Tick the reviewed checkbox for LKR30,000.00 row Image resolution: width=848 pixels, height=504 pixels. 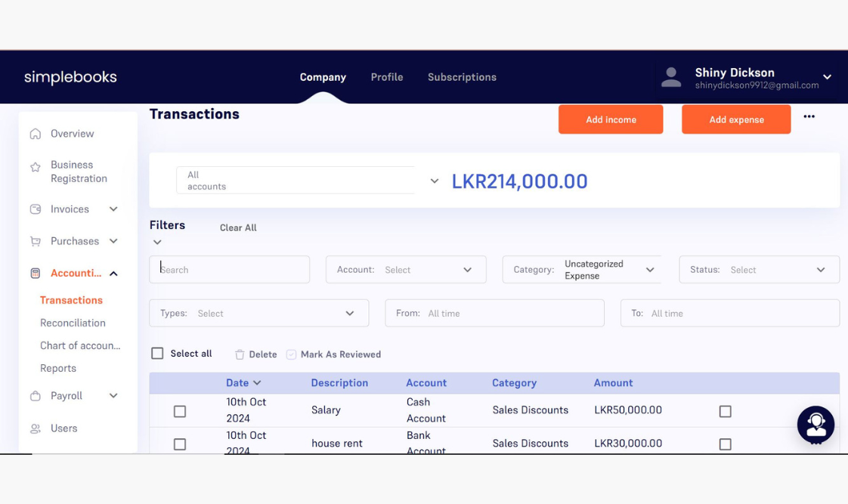click(x=726, y=444)
